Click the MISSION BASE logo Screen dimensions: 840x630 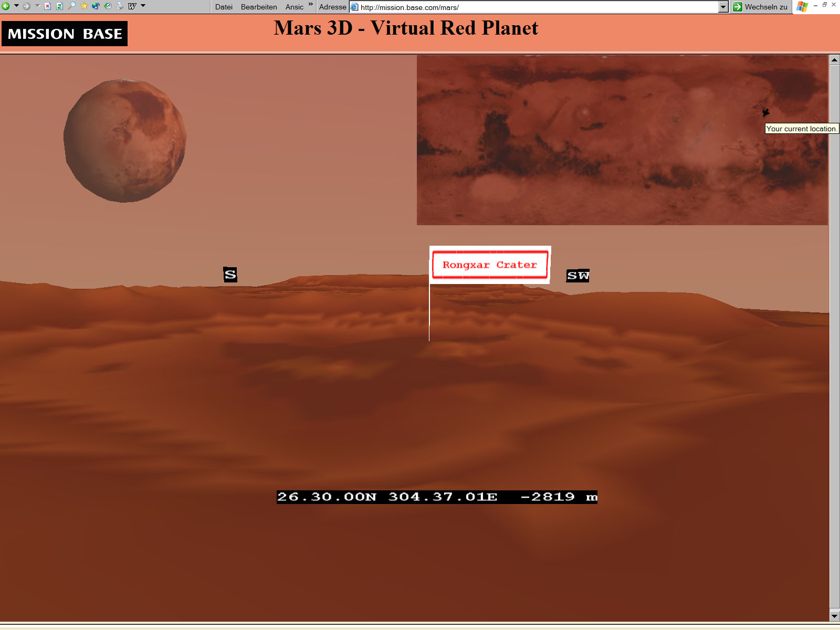pos(65,34)
